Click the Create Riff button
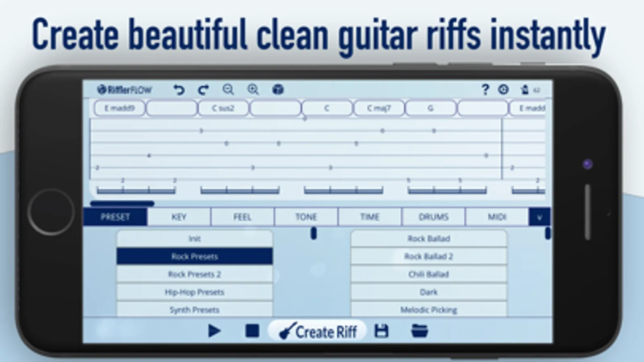Image resolution: width=644 pixels, height=362 pixels. tap(317, 331)
